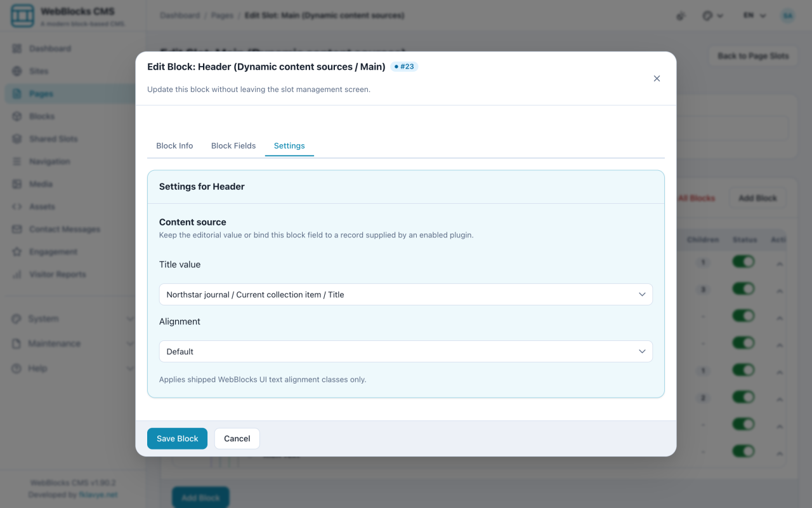812x508 pixels.
Task: Click the Media sidebar icon
Action: pyautogui.click(x=17, y=184)
